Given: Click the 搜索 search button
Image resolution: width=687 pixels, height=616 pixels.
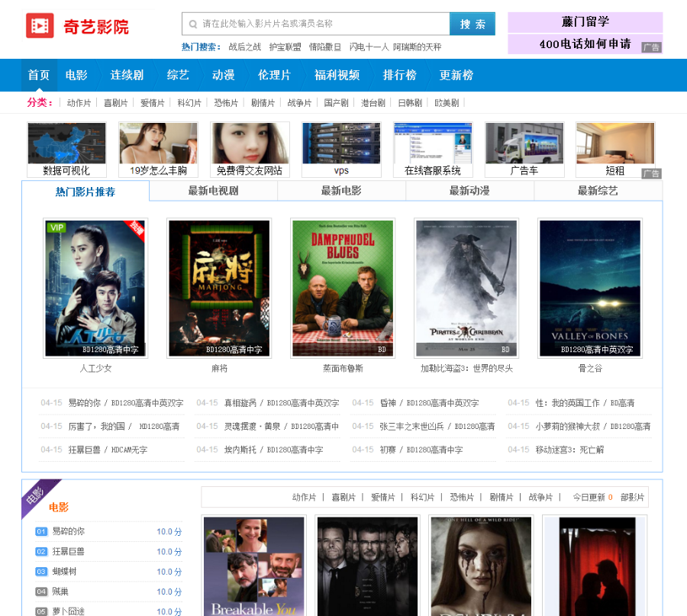Looking at the screenshot, I should click(473, 24).
